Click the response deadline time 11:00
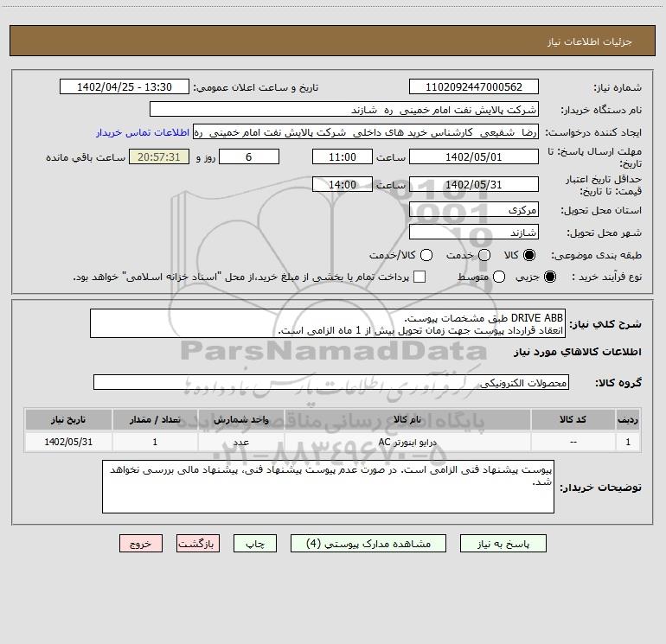 tap(343, 156)
